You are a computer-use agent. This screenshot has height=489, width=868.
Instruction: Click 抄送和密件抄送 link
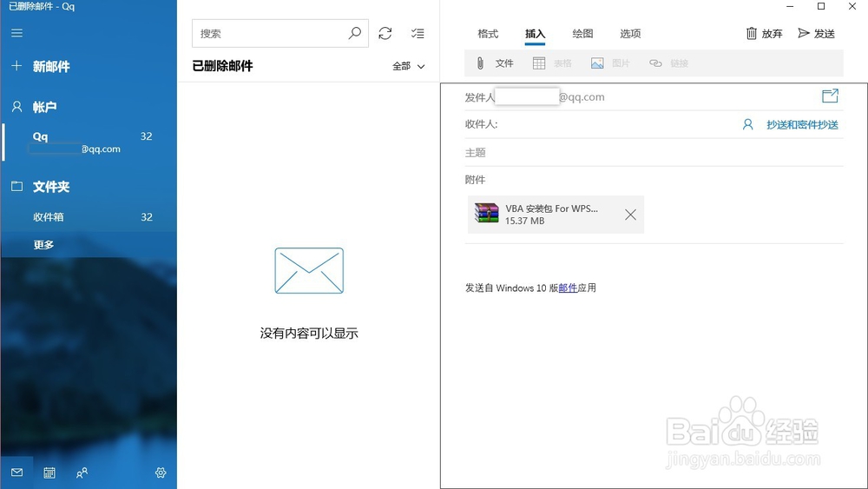click(802, 124)
